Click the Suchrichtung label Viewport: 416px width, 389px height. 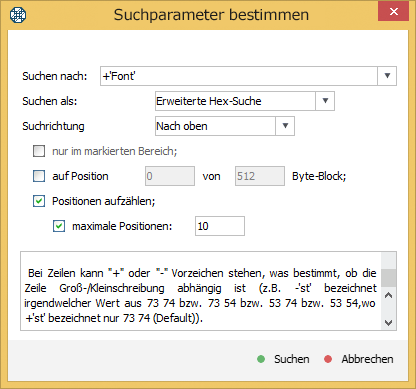point(53,126)
